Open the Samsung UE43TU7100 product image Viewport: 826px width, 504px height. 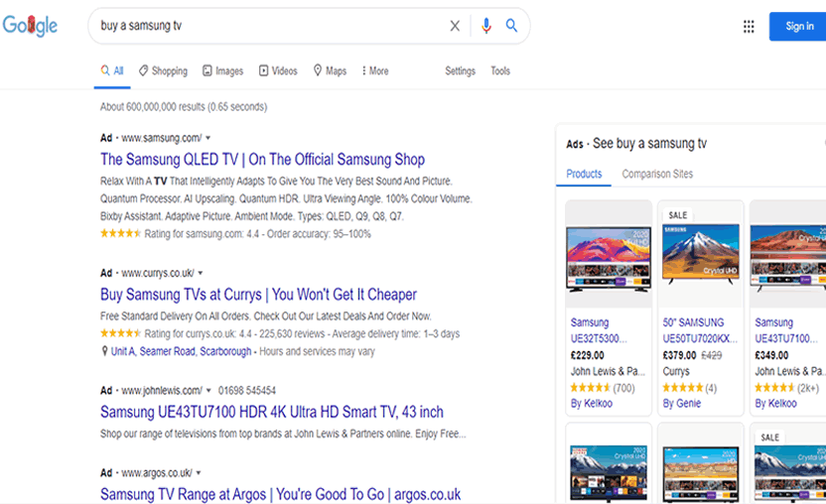point(788,258)
